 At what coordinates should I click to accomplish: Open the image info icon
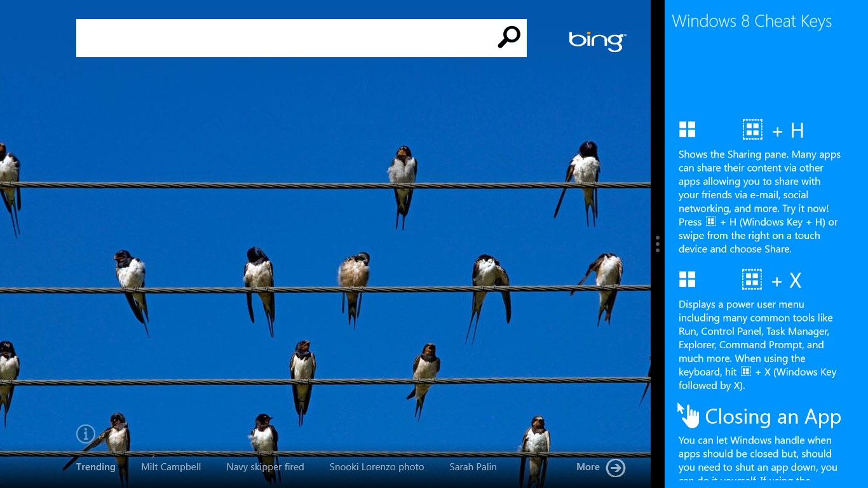(86, 434)
